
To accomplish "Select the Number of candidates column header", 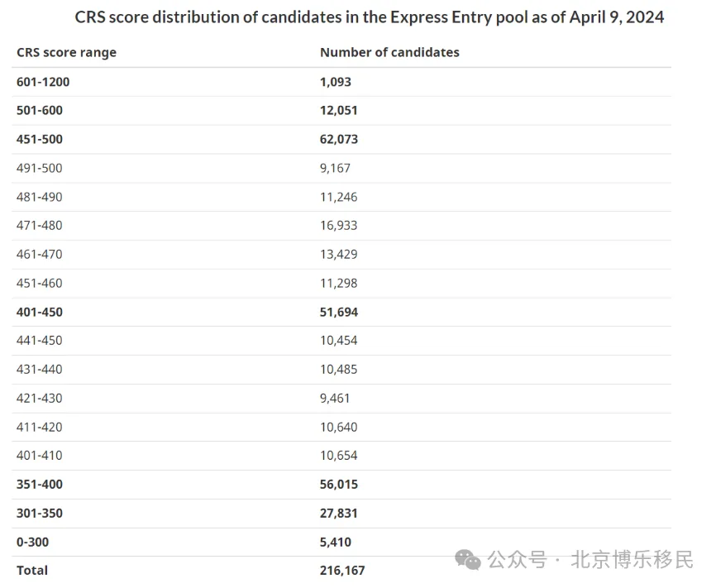I will coord(389,53).
